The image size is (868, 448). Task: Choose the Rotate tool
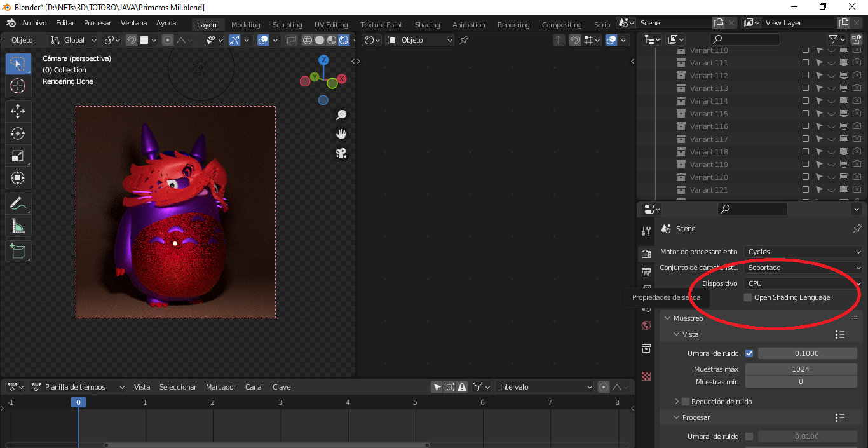point(18,133)
